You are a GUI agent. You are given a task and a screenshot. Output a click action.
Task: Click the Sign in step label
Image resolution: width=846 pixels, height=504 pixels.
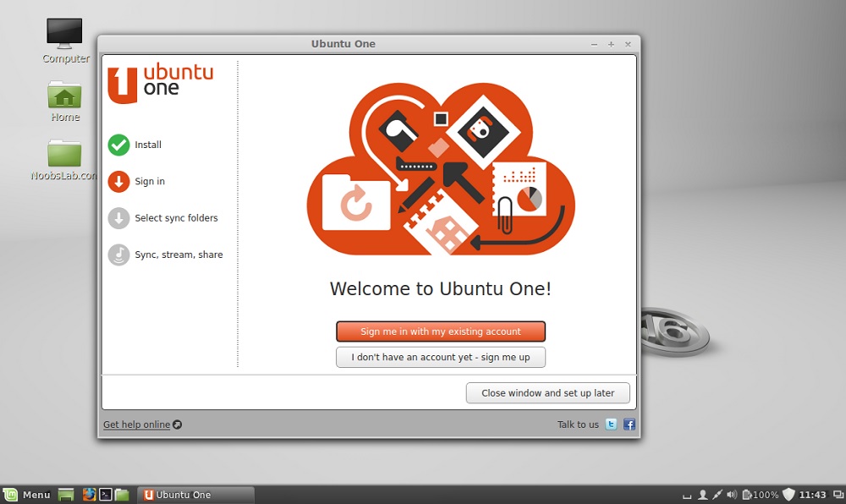tap(150, 182)
